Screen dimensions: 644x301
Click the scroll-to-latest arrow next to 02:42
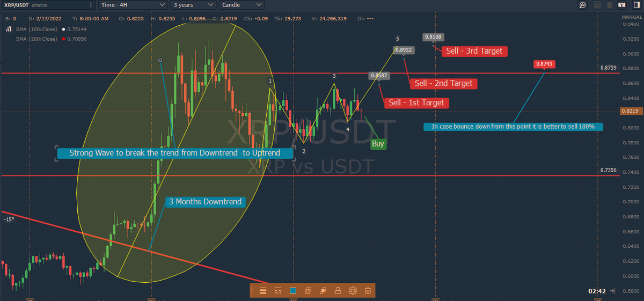pos(613,291)
